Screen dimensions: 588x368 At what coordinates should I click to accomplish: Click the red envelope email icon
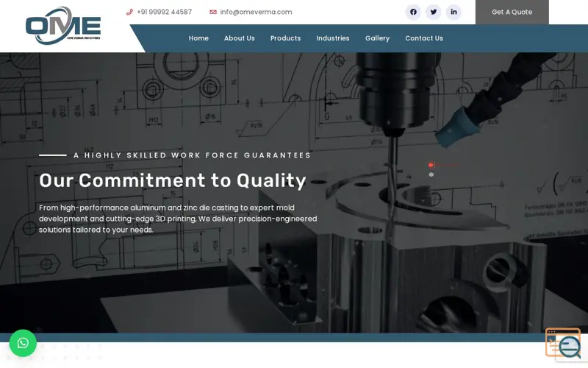coord(213,12)
